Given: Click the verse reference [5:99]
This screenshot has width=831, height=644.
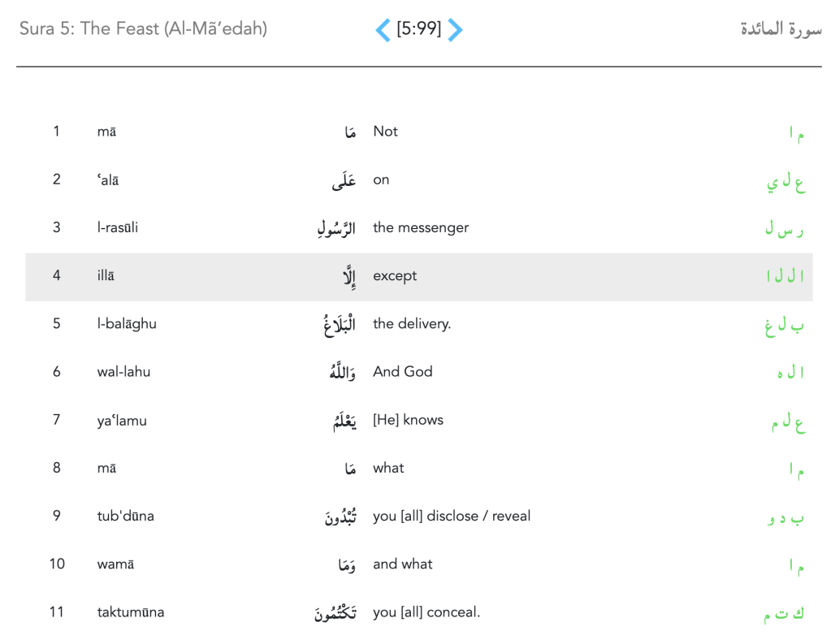Looking at the screenshot, I should click(x=419, y=30).
